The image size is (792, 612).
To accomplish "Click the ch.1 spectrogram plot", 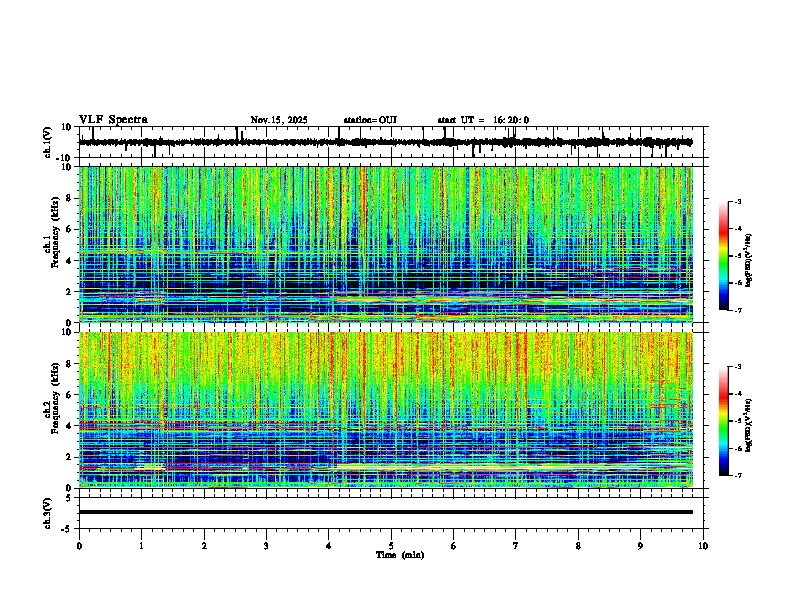I will pyautogui.click(x=386, y=244).
